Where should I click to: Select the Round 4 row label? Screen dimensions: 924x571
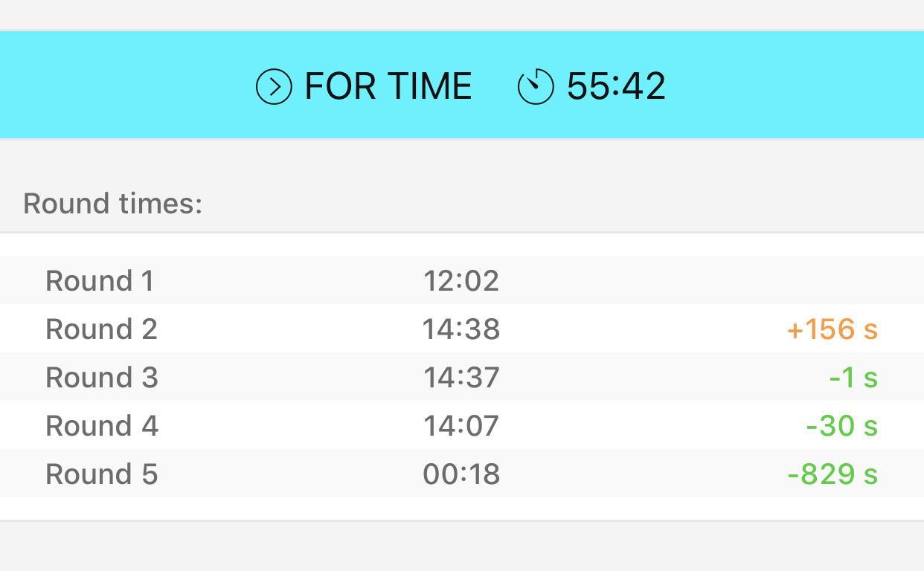pos(102,426)
